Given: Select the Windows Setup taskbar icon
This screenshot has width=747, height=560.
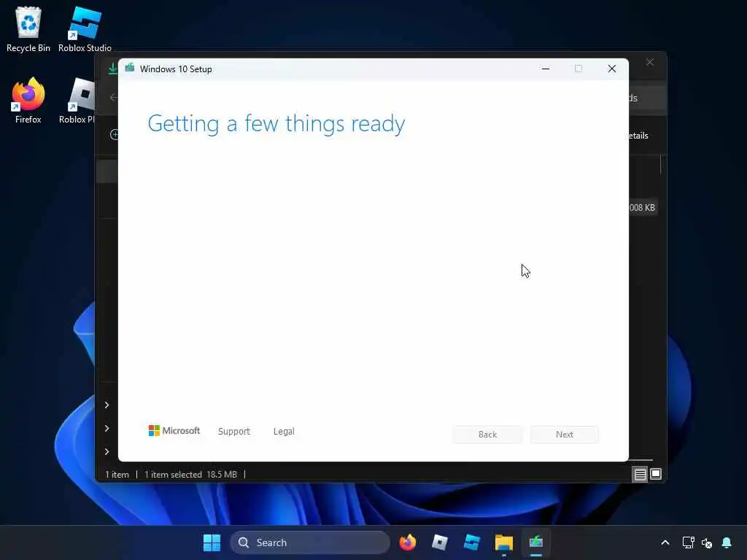Looking at the screenshot, I should (x=536, y=542).
